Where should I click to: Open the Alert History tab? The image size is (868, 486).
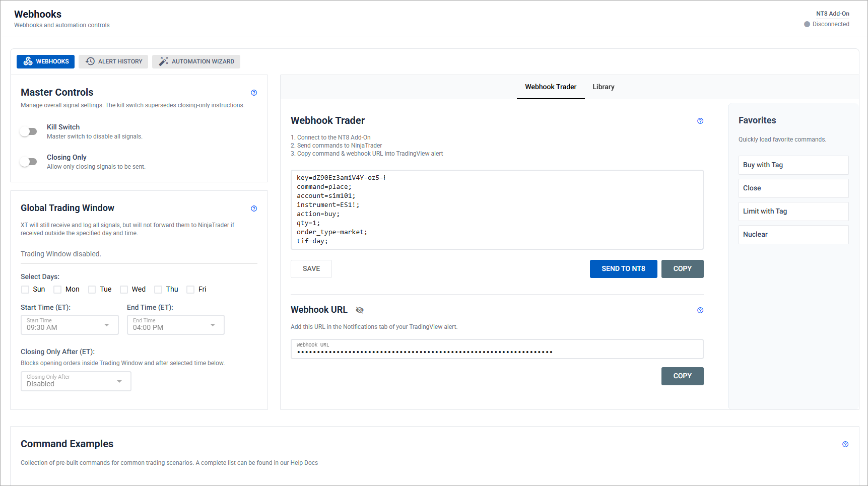(x=114, y=61)
